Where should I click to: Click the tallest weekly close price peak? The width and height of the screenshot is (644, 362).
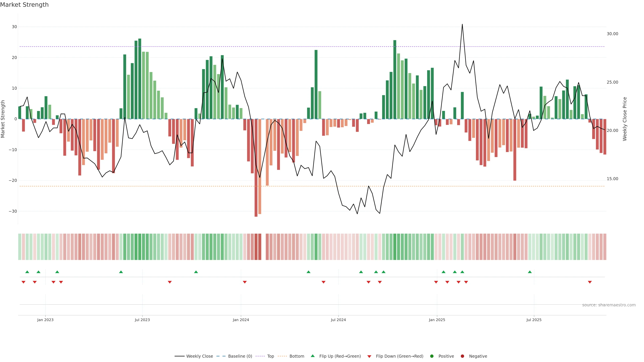point(462,24)
